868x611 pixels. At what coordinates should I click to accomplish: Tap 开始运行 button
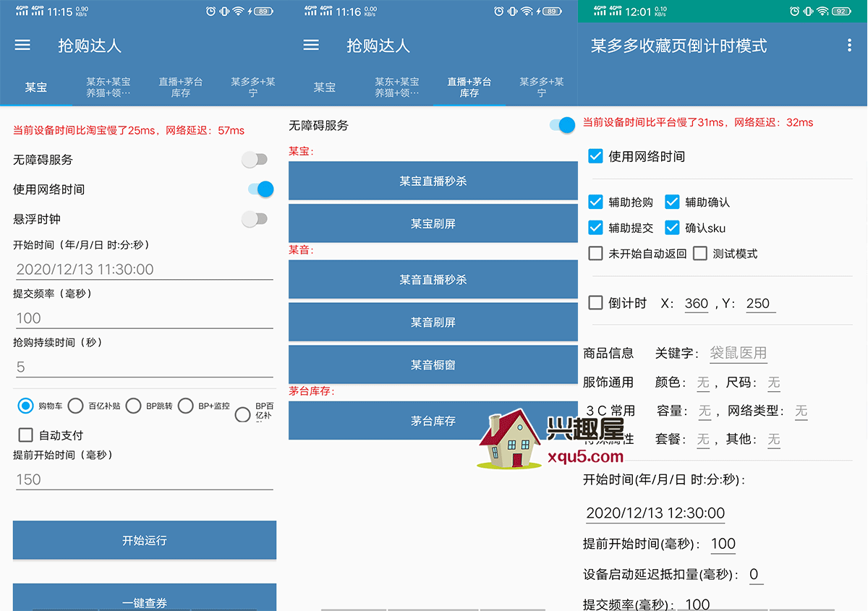tap(145, 540)
